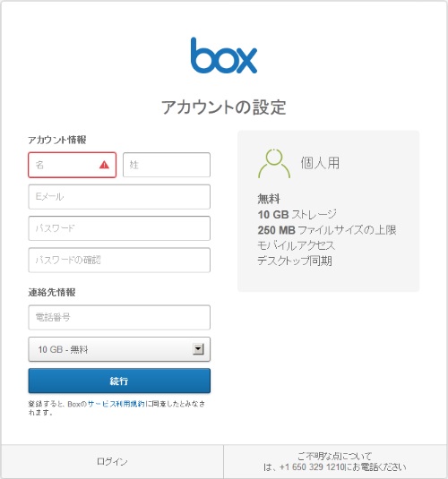Click the 250 MB ファイルサイズの上限 text

[x=327, y=230]
